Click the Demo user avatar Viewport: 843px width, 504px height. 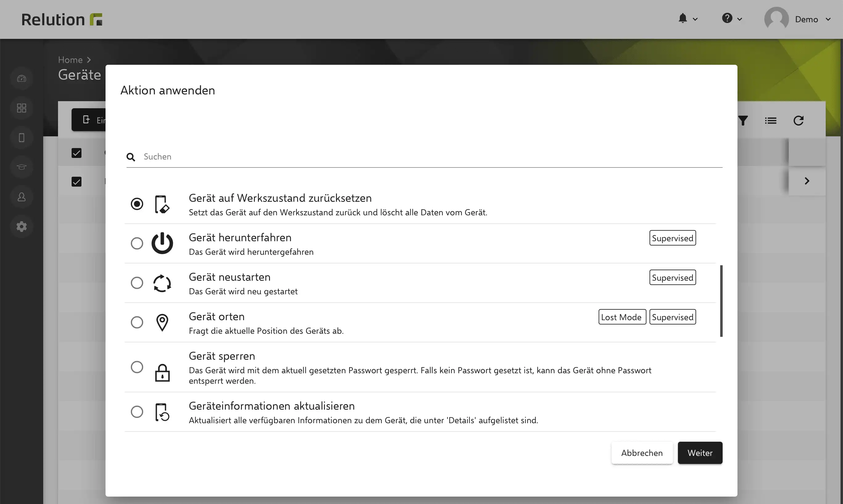(776, 19)
